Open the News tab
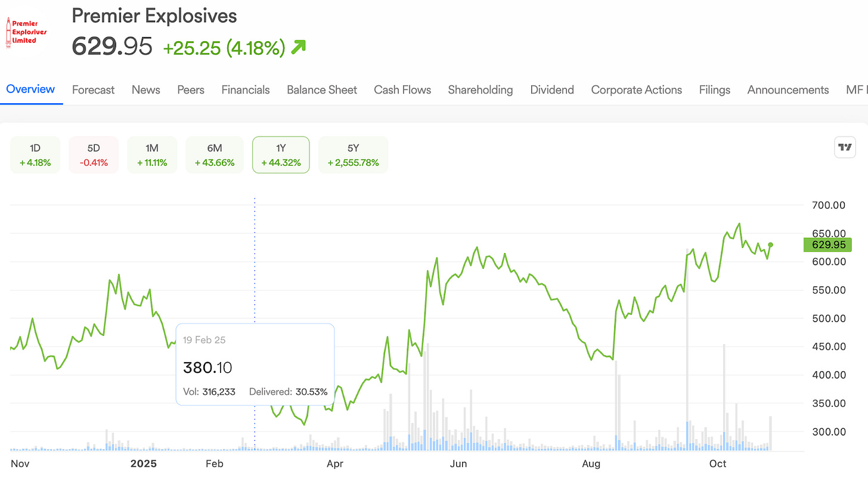Screen dimensions: 868x482 click(x=146, y=90)
